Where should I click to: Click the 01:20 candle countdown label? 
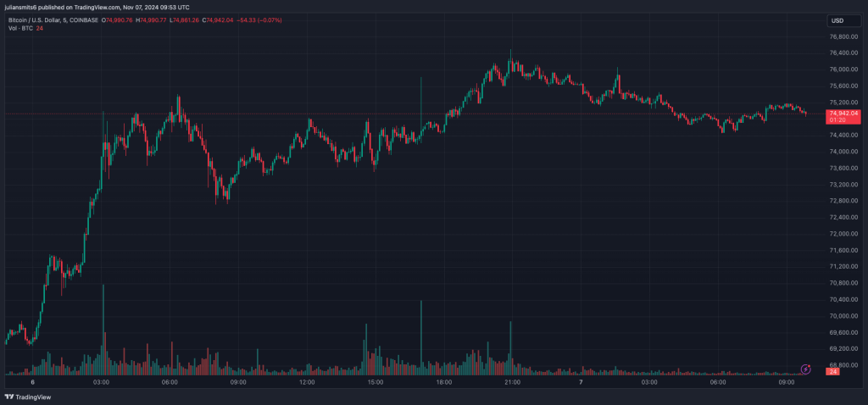point(837,120)
